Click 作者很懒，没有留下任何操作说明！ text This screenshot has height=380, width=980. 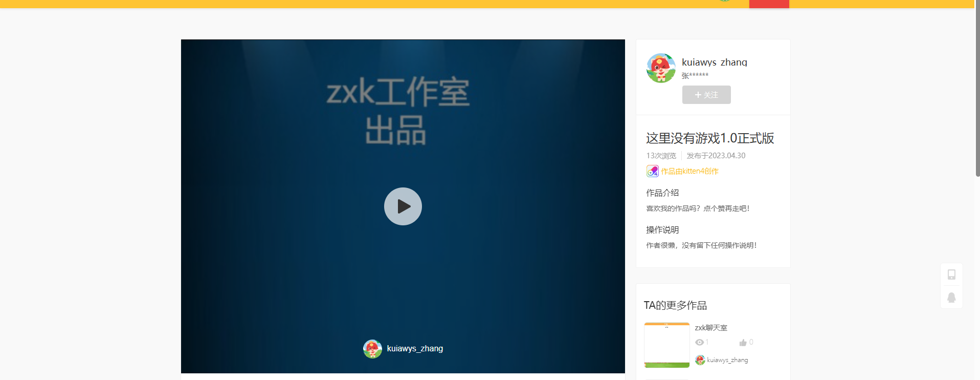coord(702,245)
